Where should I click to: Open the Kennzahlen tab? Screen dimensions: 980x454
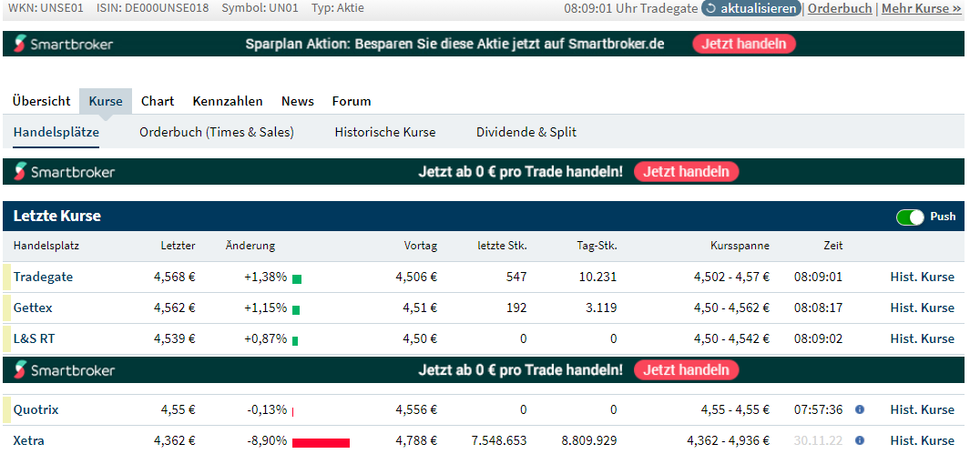[228, 101]
